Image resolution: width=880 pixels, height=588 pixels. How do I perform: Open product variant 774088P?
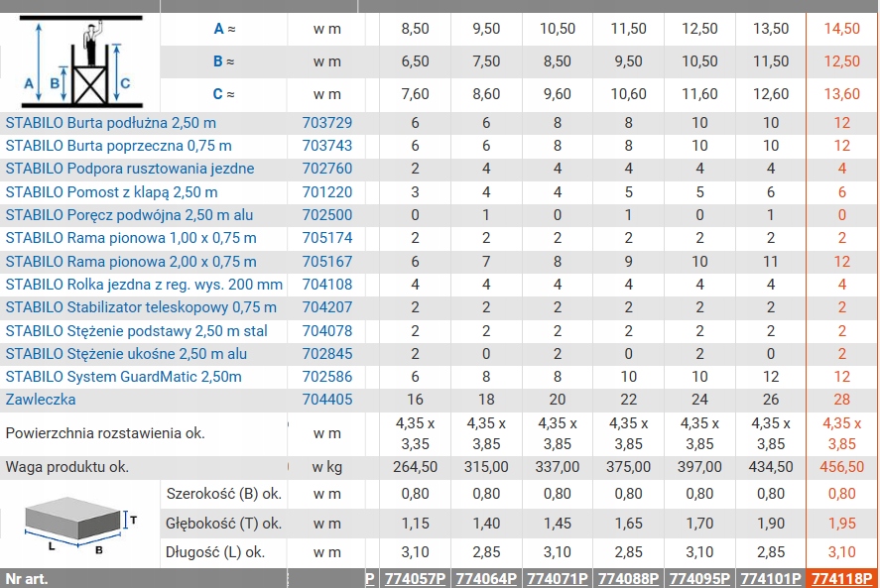click(x=629, y=579)
